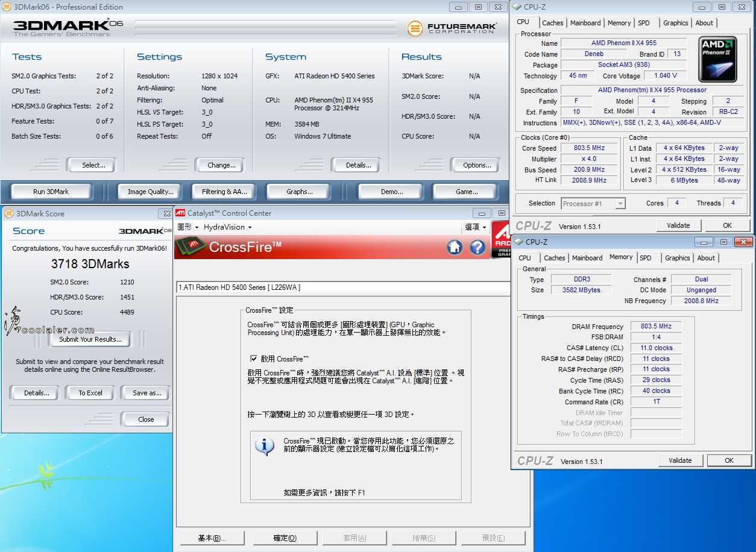Open the HydraVision dropdown menu

(227, 227)
